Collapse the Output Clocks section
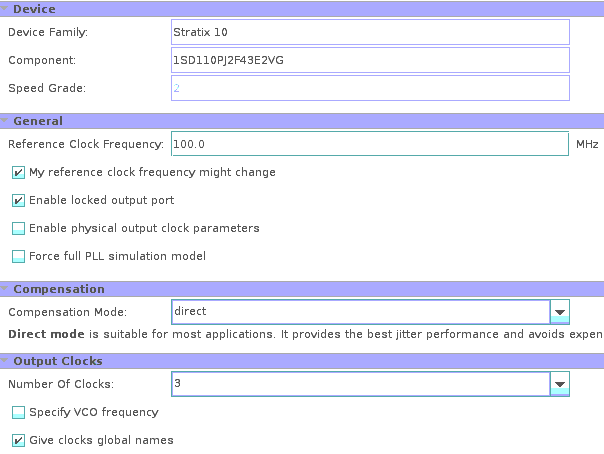Viewport: 604px width, 454px height. pos(5,361)
